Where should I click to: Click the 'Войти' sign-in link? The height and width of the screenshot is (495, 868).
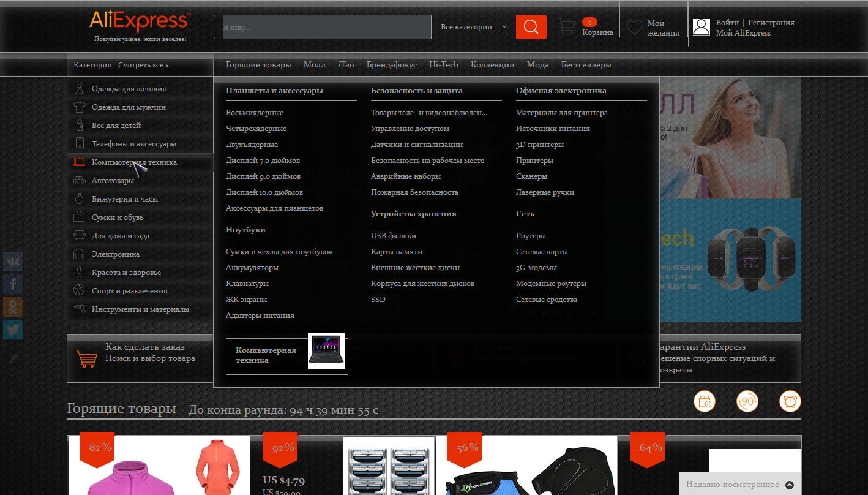coord(727,23)
